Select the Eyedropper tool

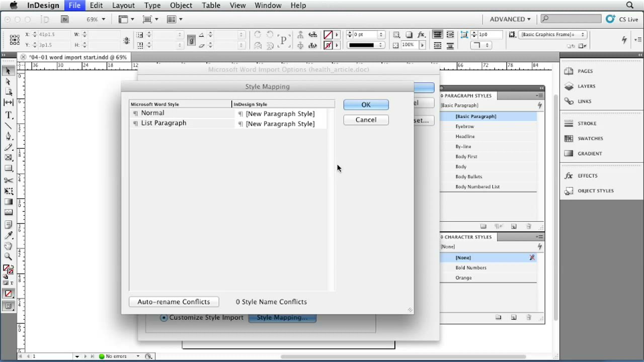pyautogui.click(x=9, y=235)
